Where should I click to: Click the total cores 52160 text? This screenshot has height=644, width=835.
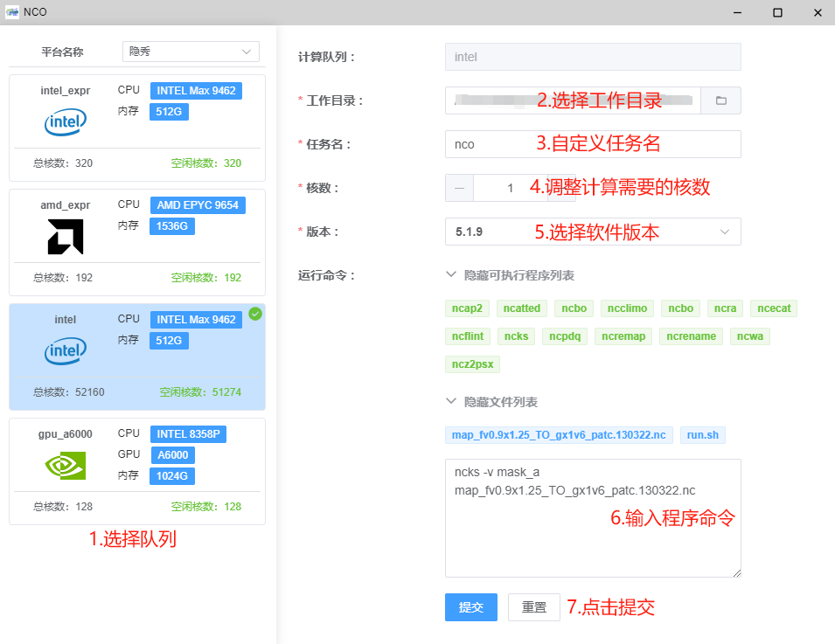(x=69, y=392)
